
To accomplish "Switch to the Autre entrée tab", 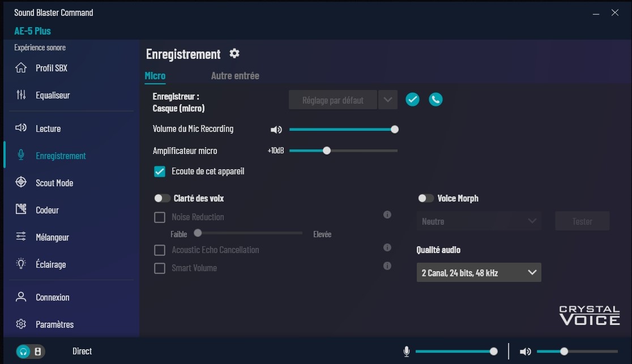I will 235,76.
